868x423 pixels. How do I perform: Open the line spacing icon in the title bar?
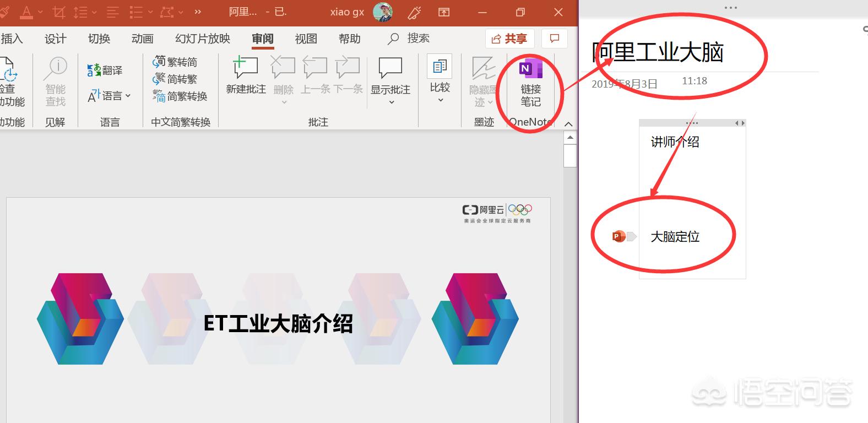pyautogui.click(x=80, y=12)
